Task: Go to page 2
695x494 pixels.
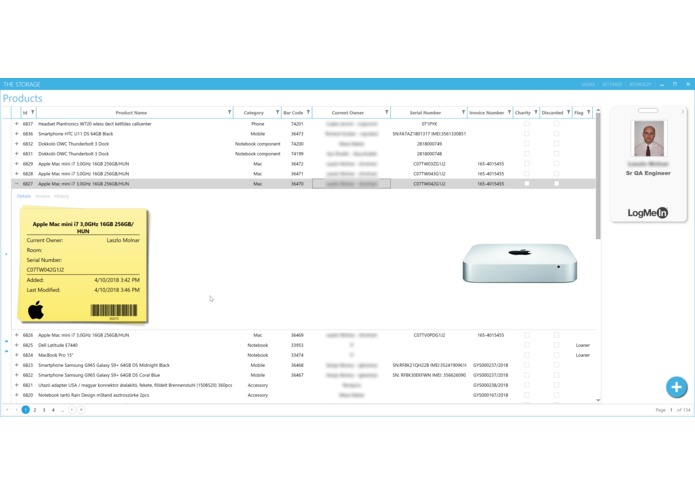Action: coord(35,410)
